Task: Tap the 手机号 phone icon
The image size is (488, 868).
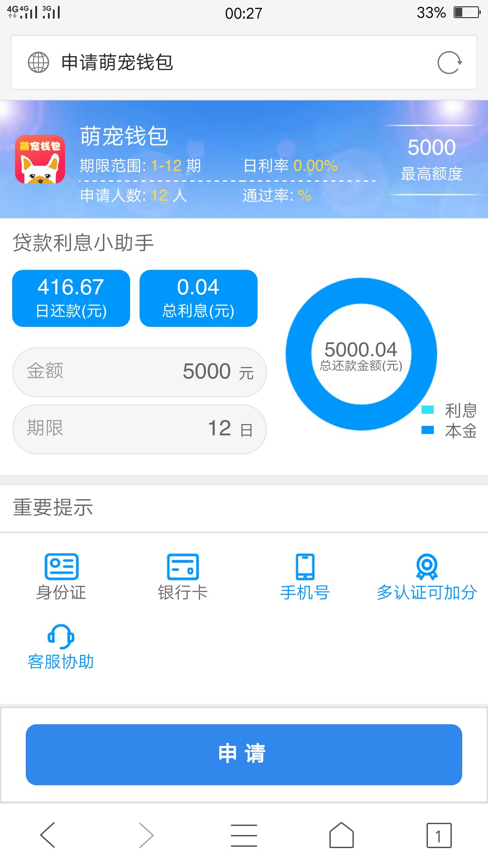Action: pos(305,566)
